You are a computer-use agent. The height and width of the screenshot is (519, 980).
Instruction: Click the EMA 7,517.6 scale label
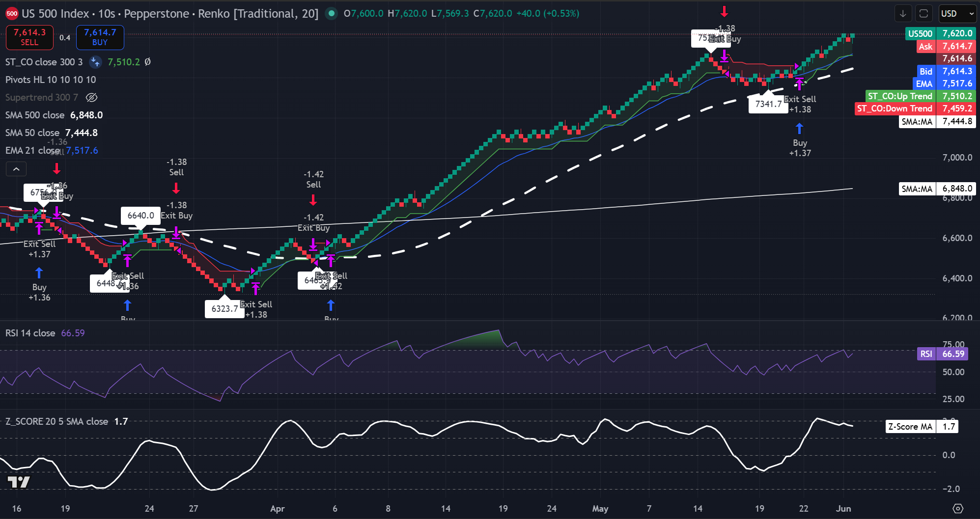click(944, 83)
